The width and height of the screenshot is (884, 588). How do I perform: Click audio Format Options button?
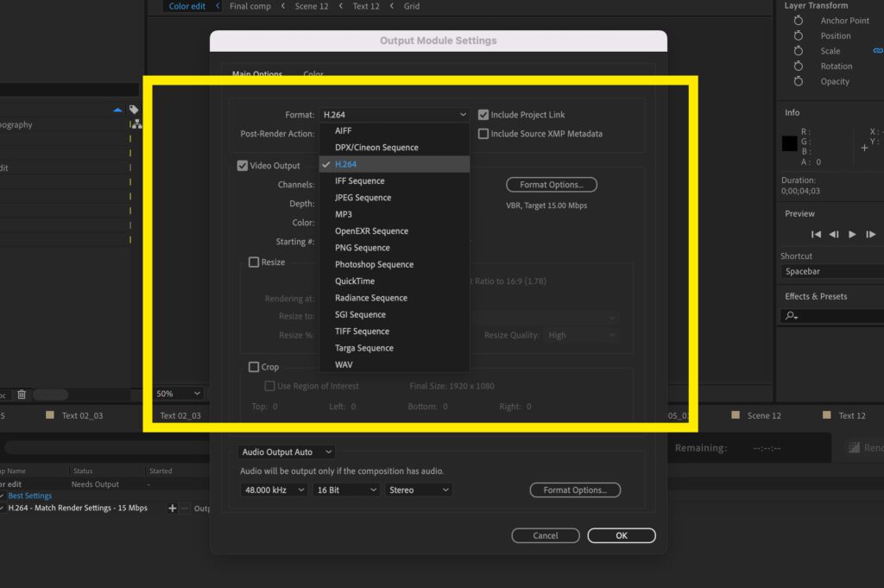tap(575, 490)
